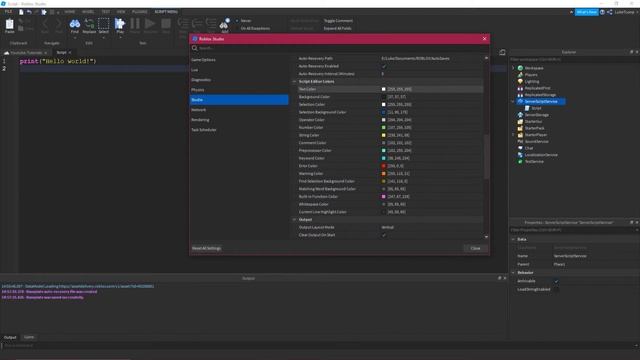Click the StarterPack icon in Explorer
Image resolution: width=640 pixels, height=360 pixels.
520,128
